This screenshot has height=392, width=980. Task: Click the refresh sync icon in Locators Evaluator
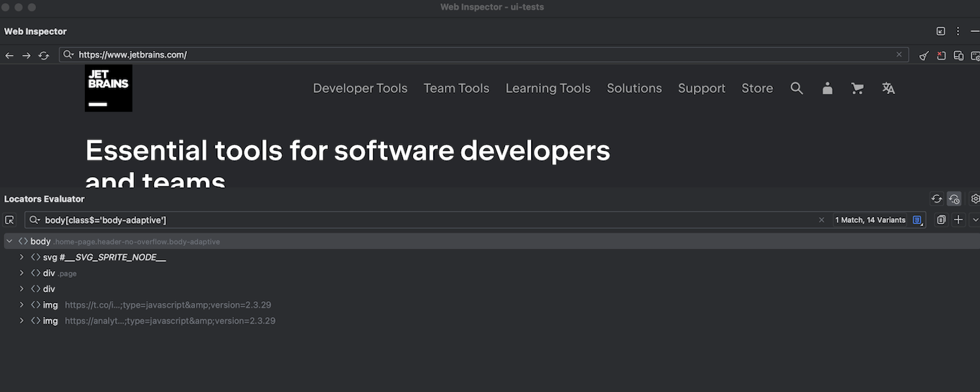(936, 199)
